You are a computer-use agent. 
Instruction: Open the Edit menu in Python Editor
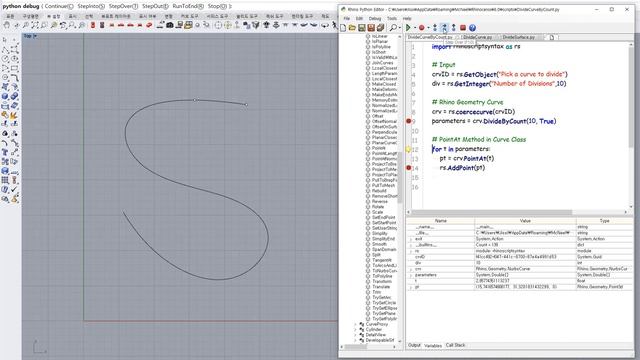359,18
